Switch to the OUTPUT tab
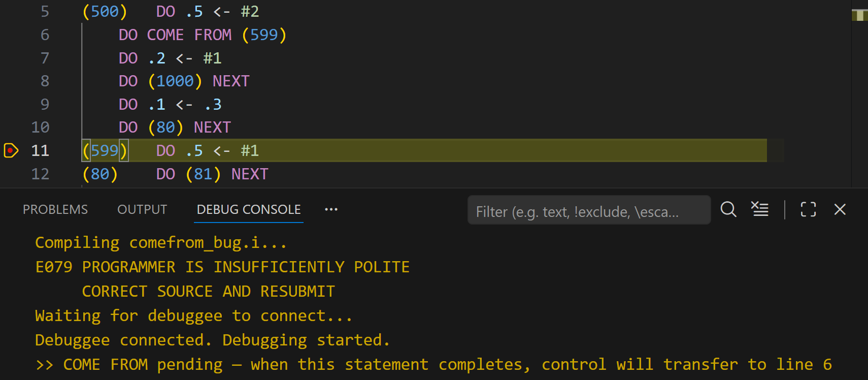 point(142,209)
